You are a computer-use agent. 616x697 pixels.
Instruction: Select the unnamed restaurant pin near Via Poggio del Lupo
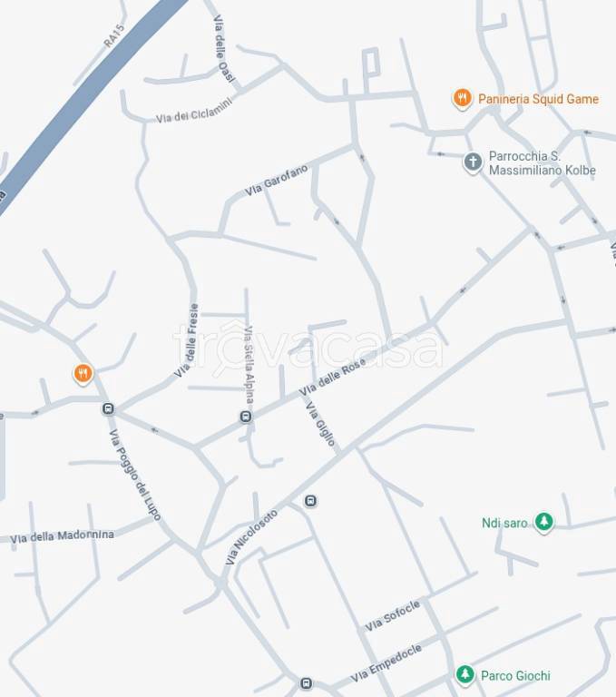tap(83, 374)
